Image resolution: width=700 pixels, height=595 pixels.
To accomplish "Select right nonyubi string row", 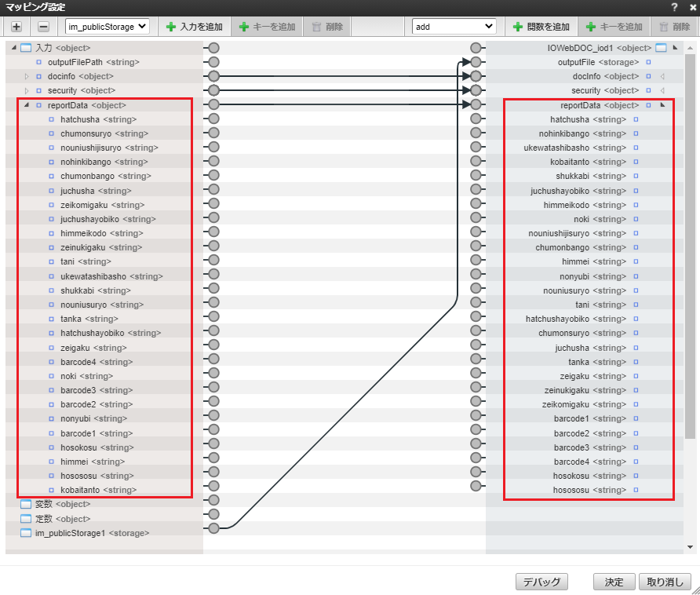I will 585,276.
